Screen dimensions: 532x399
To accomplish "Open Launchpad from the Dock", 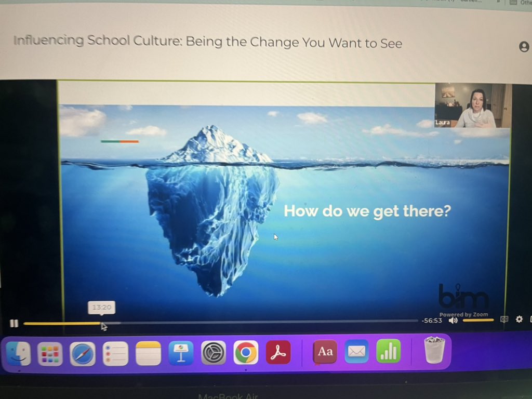I will coord(50,353).
